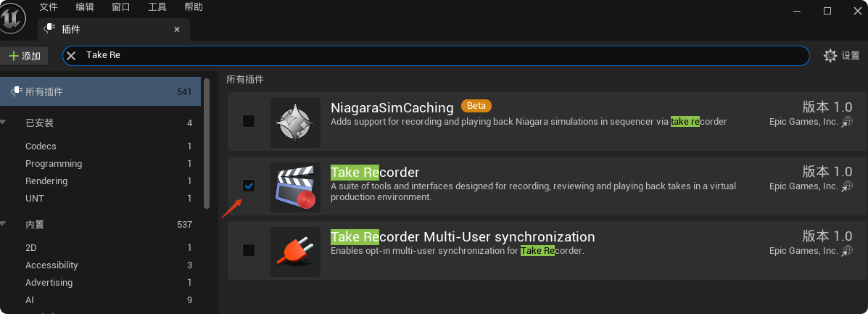Close the 插件 tab

pyautogui.click(x=177, y=29)
